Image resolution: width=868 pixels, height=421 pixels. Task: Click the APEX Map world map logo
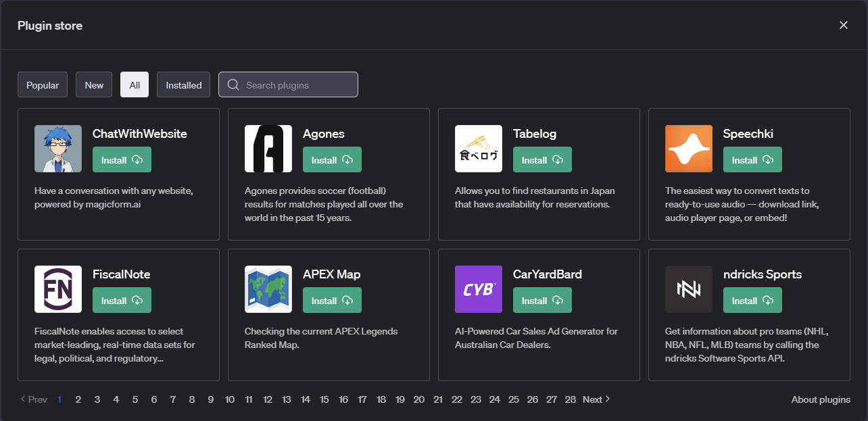pos(268,289)
